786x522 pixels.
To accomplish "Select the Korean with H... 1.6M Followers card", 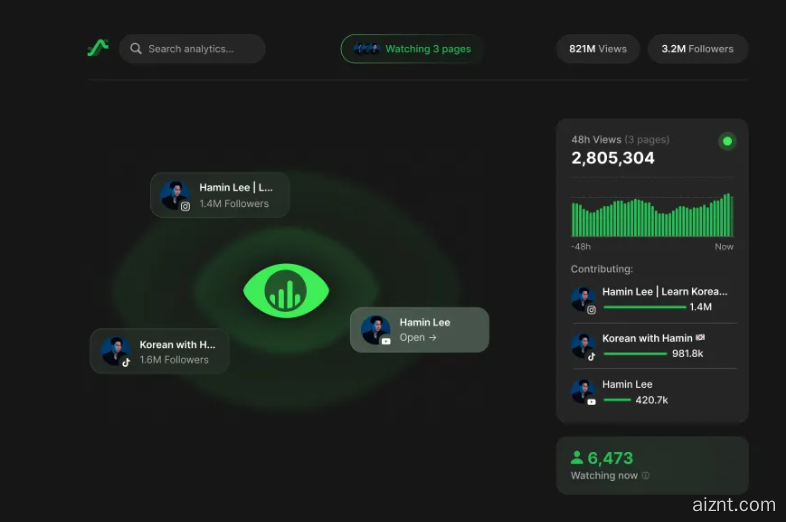I will point(160,352).
